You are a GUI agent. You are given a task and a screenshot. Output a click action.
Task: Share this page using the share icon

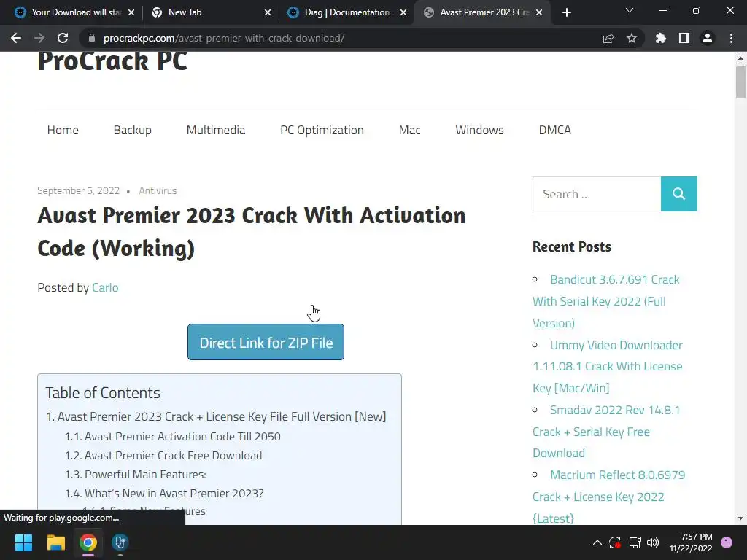pos(608,38)
